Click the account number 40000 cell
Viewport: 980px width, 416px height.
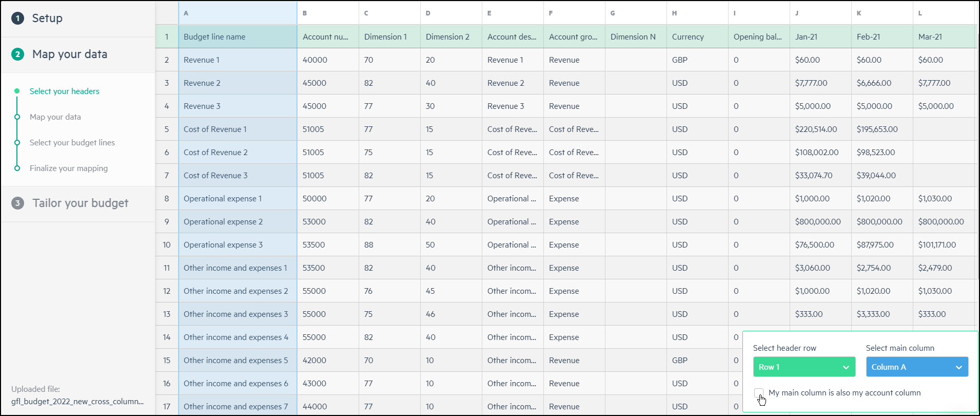tap(328, 60)
